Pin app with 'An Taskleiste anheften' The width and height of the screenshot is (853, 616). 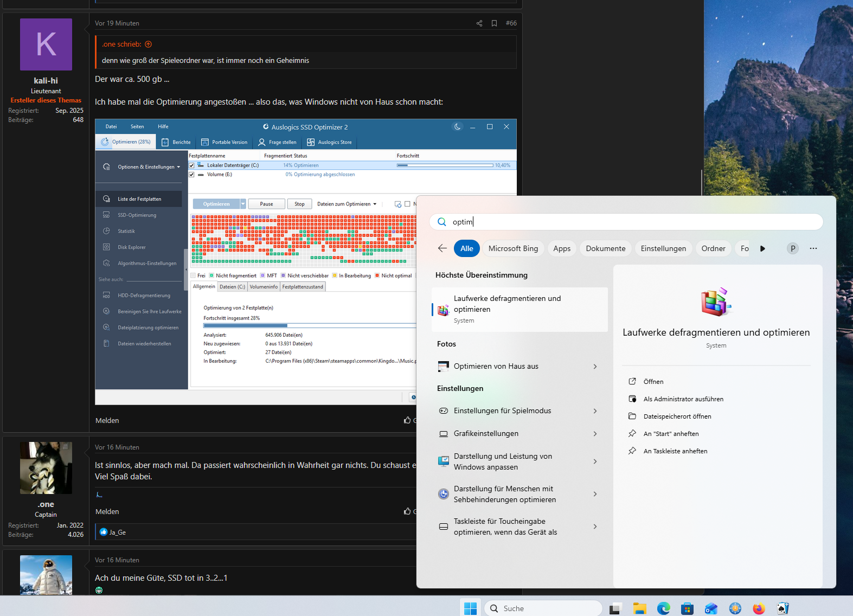click(675, 451)
